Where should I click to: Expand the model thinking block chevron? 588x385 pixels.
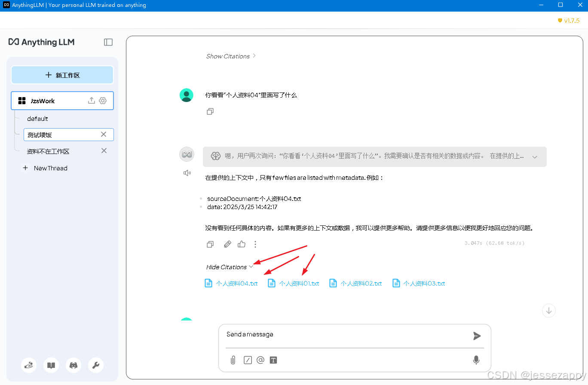535,157
